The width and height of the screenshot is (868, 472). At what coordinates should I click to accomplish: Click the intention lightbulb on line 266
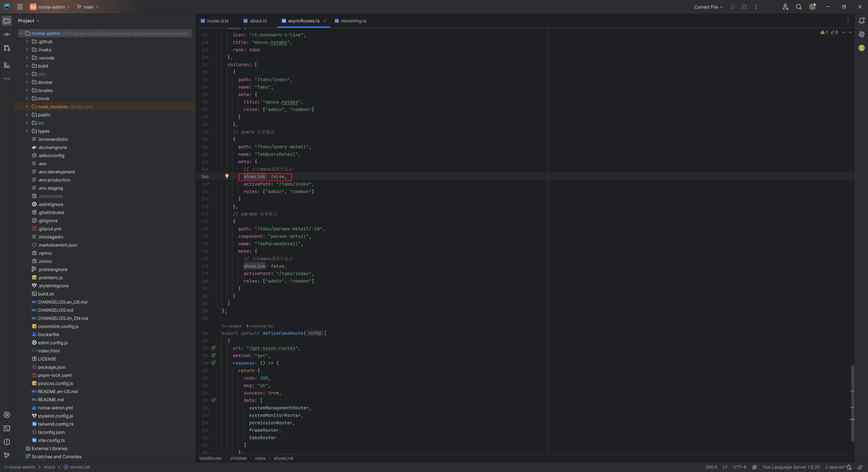(227, 176)
